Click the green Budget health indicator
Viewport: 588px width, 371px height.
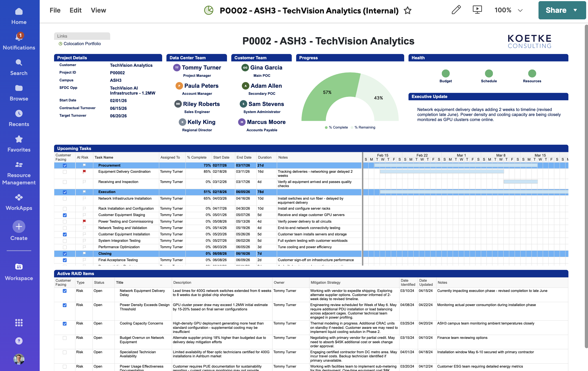[445, 73]
